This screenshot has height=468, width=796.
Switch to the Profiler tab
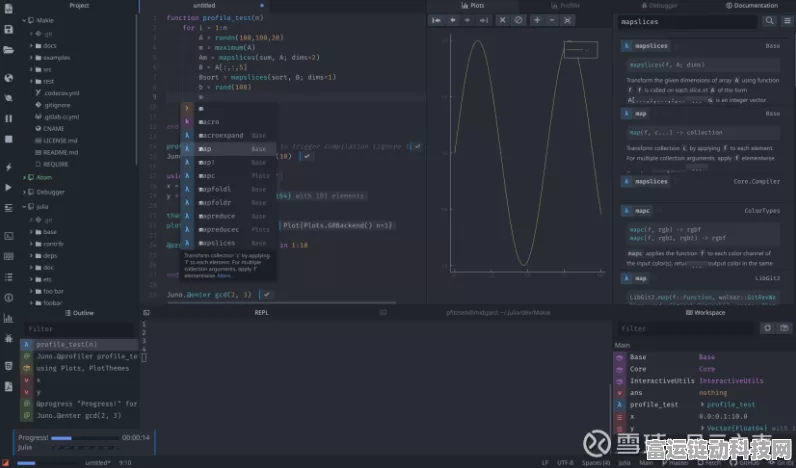pos(565,6)
